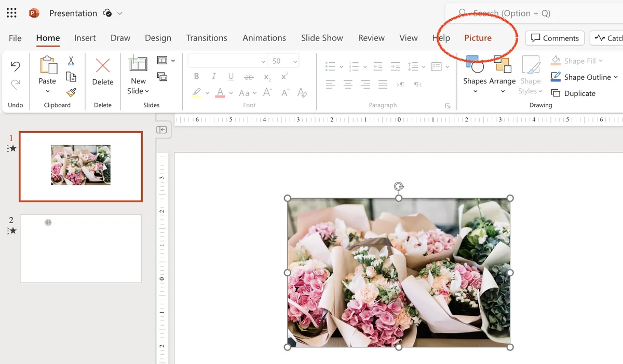This screenshot has height=364, width=623.
Task: Select slide 2 thumbnail
Action: click(80, 248)
